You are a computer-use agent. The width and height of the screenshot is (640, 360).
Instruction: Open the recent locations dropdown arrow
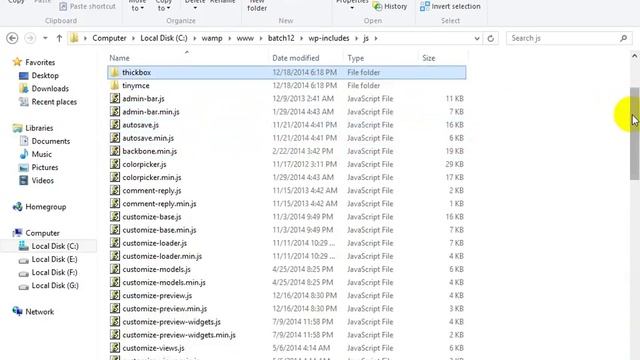(45, 38)
